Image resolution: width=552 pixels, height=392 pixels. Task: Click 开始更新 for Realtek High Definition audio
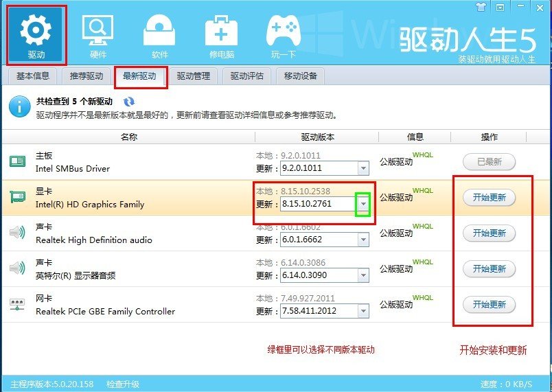click(490, 233)
